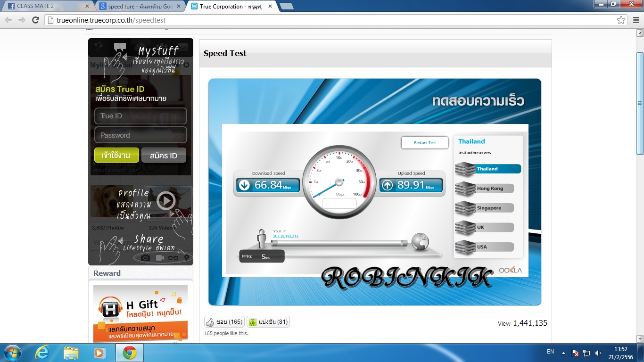This screenshot has width=644, height=362.
Task: Select the Singapore test server
Action: (485, 208)
